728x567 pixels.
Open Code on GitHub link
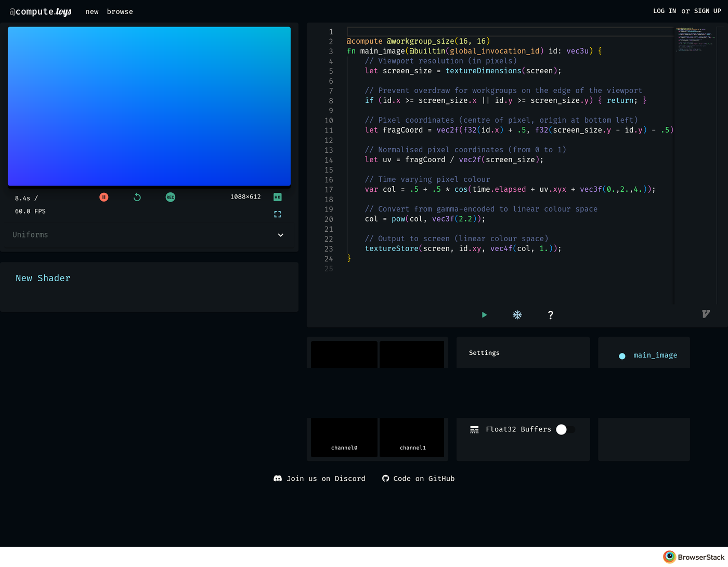coord(418,479)
